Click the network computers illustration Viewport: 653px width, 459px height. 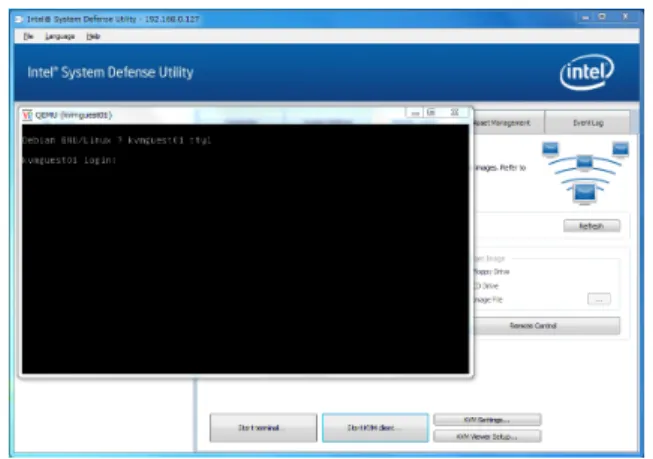pos(585,173)
